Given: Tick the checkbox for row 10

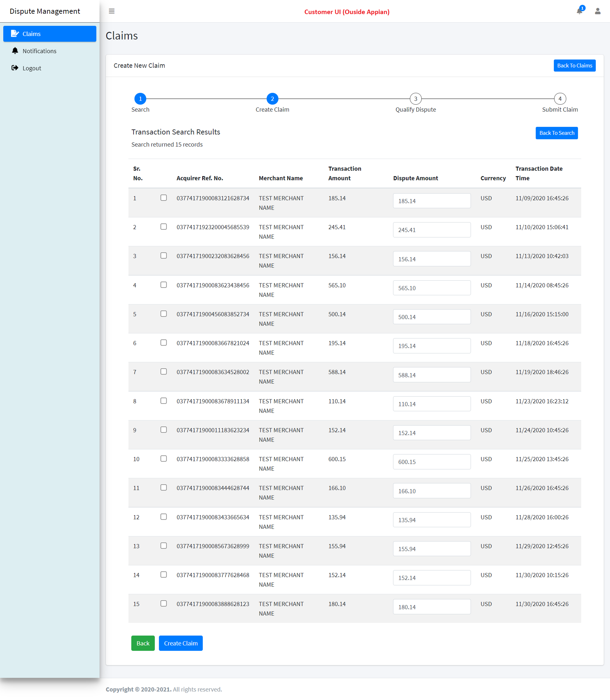Looking at the screenshot, I should point(164,459).
